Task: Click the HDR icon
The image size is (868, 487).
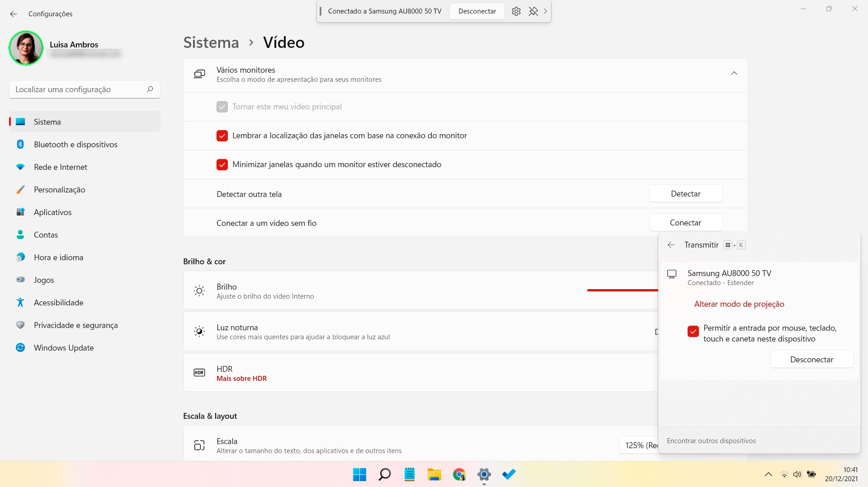Action: (199, 372)
